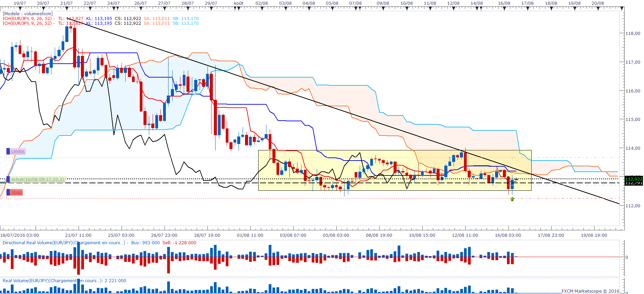
Task: Click the 16/08 03:00 time label
Action: coord(508,235)
